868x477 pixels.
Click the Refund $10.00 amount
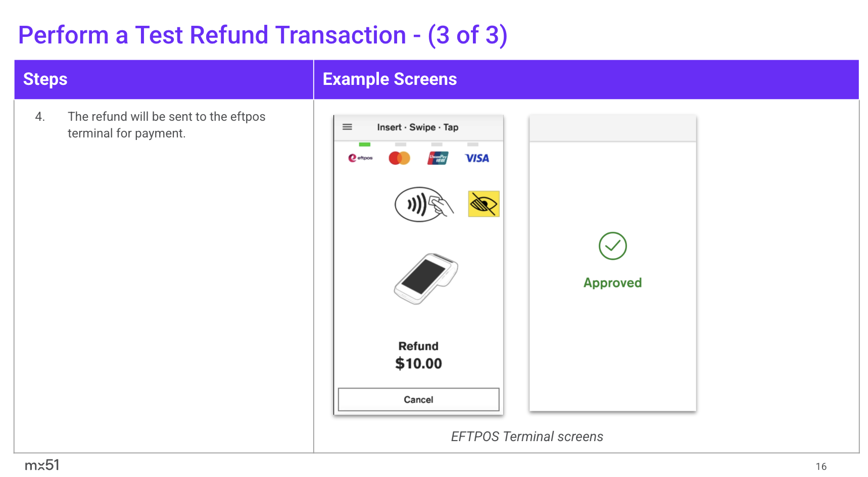pyautogui.click(x=418, y=363)
